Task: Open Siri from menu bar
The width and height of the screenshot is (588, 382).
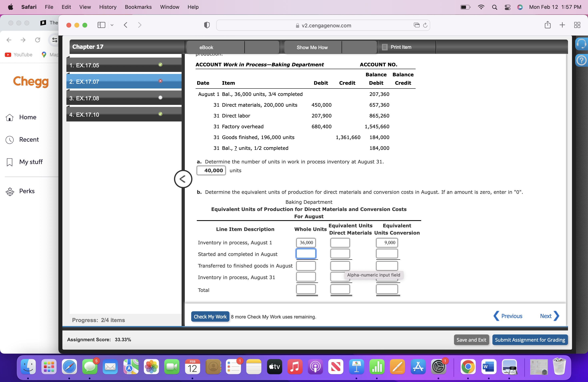Action: (520, 7)
